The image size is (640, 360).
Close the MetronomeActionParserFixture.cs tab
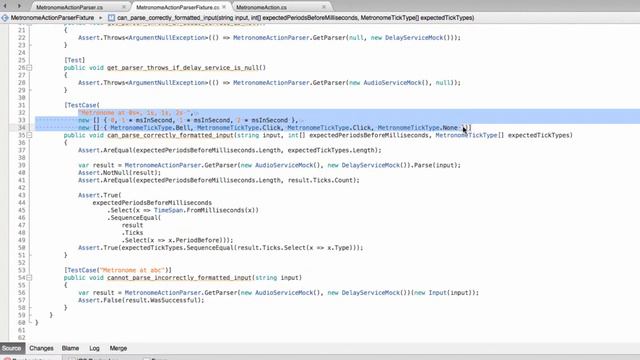pyautogui.click(x=224, y=7)
